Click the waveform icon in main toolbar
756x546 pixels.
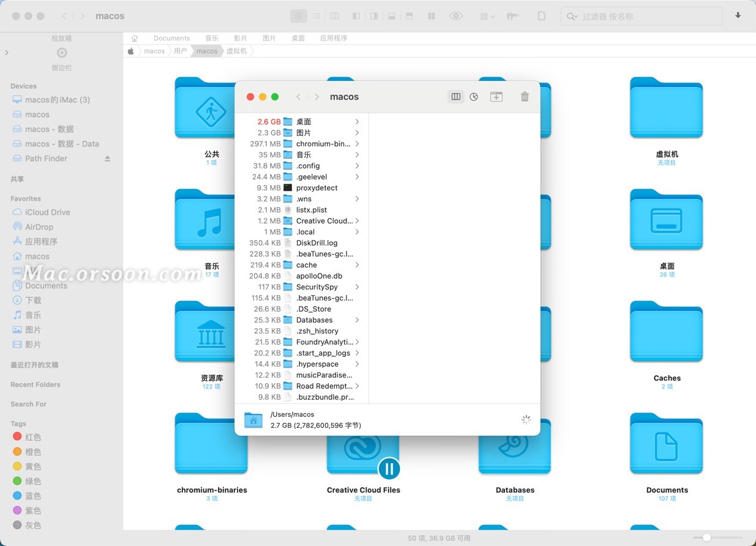pos(513,16)
